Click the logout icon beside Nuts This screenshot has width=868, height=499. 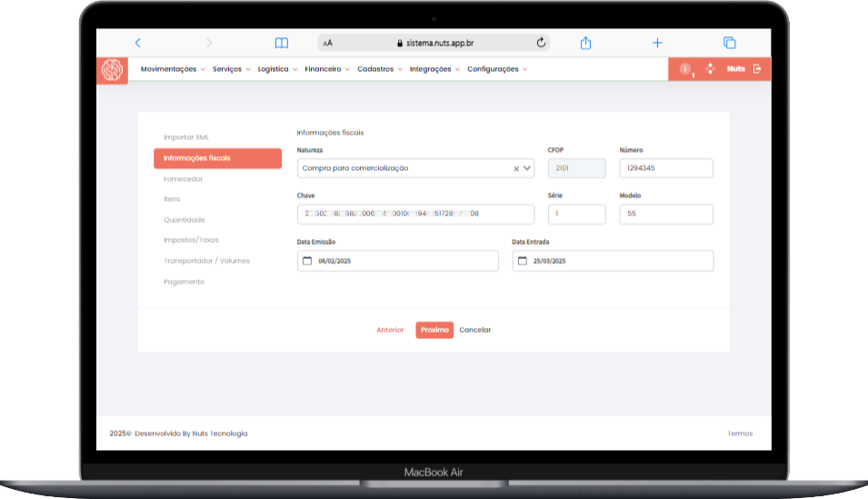(x=757, y=69)
